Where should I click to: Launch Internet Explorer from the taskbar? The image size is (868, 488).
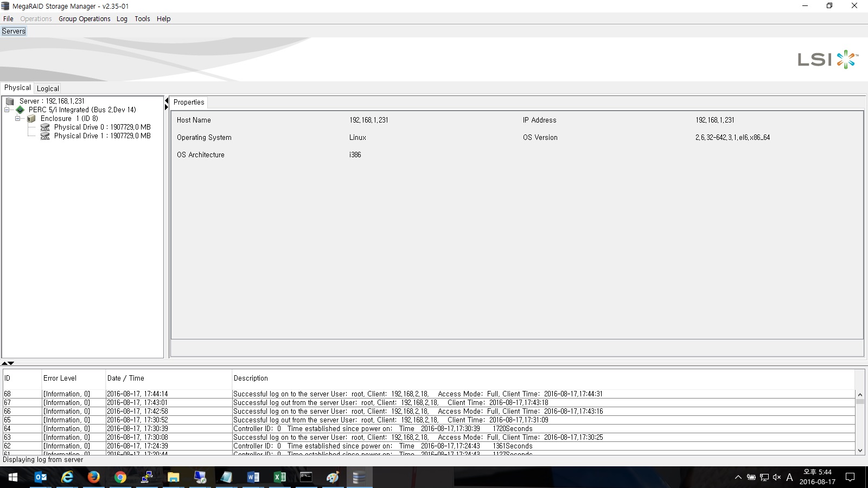coord(67,477)
